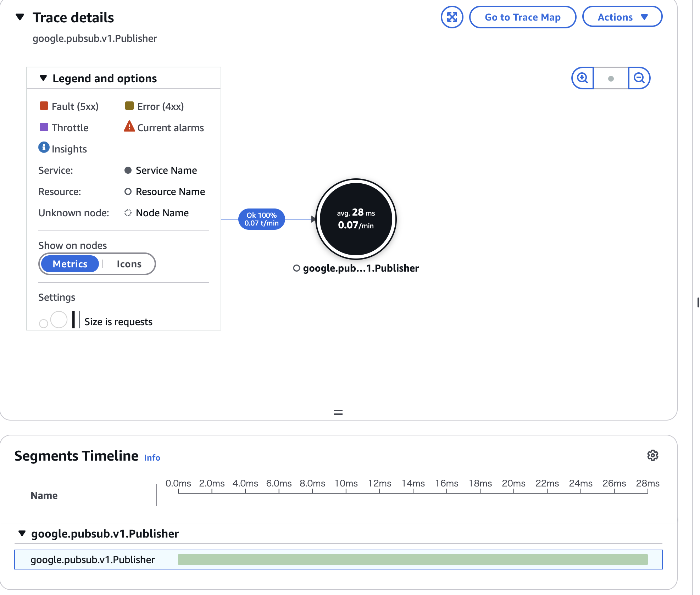Open the Segments Timeline Info link

152,458
